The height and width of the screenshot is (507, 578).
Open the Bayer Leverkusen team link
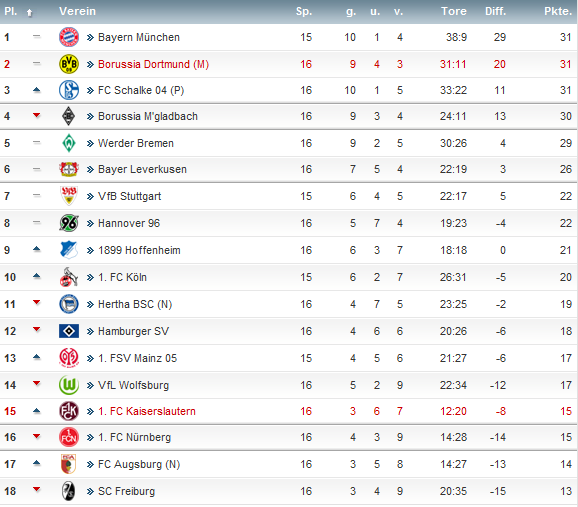click(142, 169)
